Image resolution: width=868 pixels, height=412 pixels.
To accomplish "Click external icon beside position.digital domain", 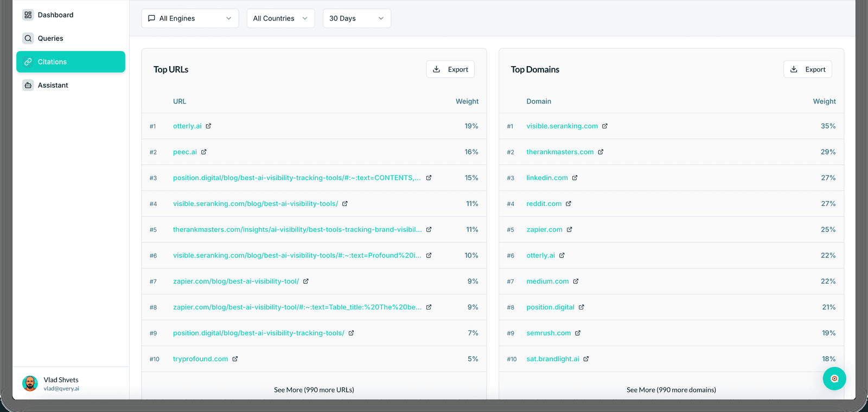I will [582, 307].
